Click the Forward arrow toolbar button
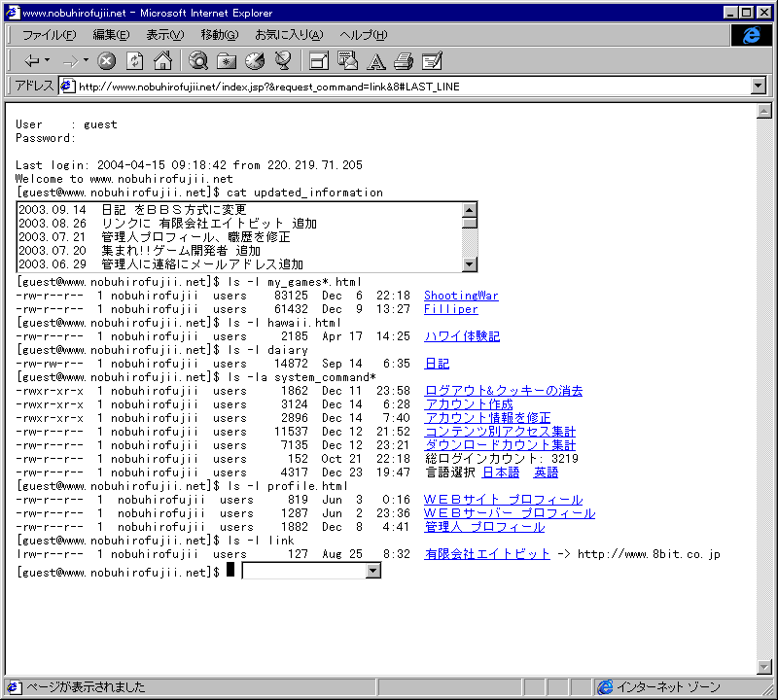This screenshot has width=778, height=700. click(70, 61)
